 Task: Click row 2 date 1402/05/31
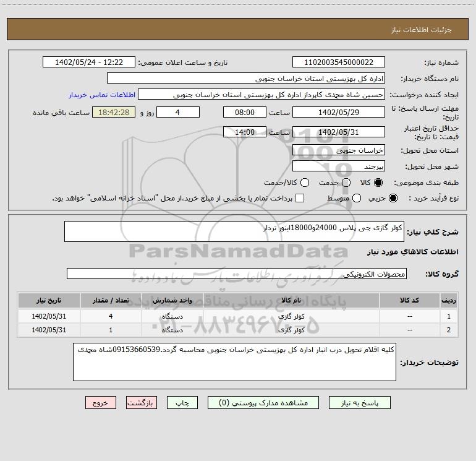point(49,330)
